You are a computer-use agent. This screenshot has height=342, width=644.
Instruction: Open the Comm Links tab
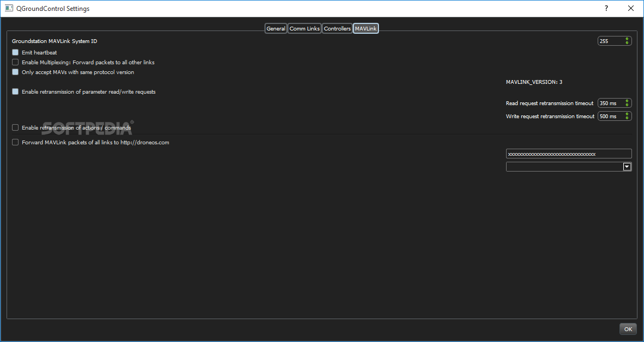(304, 29)
